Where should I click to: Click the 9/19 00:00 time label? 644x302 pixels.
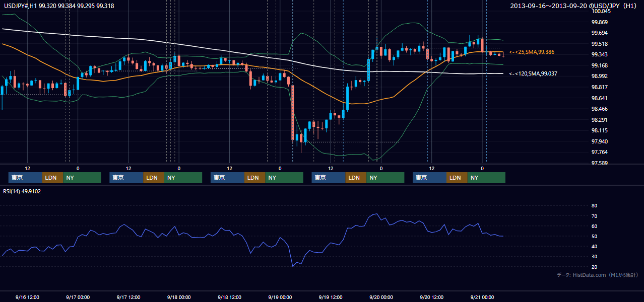point(280,297)
